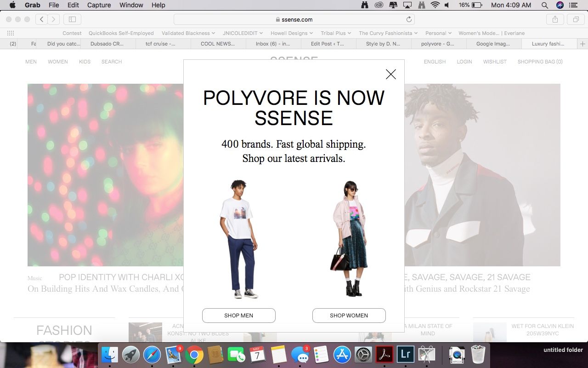This screenshot has width=588, height=368.
Task: Open the favorites grid icon in bookmarks bar
Action: click(x=11, y=33)
